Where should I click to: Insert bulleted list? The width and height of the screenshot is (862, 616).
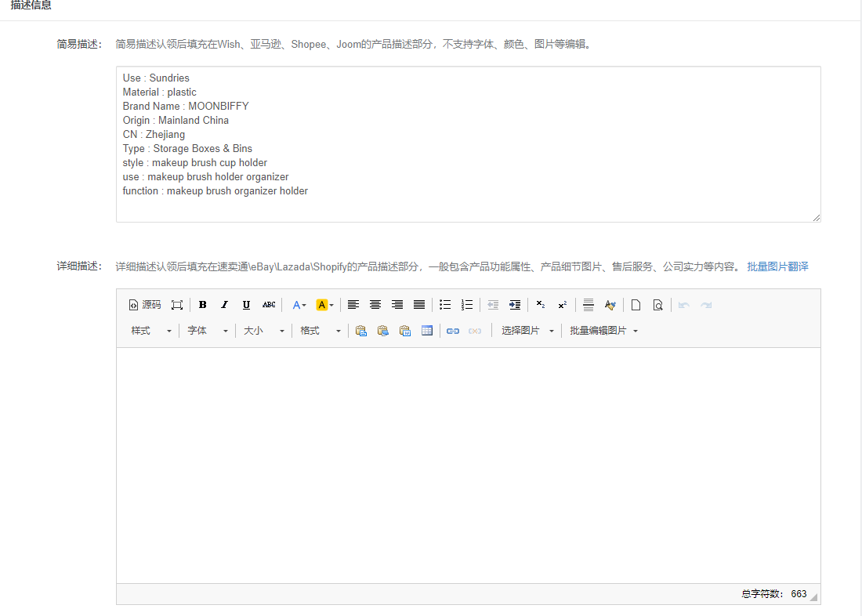tap(445, 305)
